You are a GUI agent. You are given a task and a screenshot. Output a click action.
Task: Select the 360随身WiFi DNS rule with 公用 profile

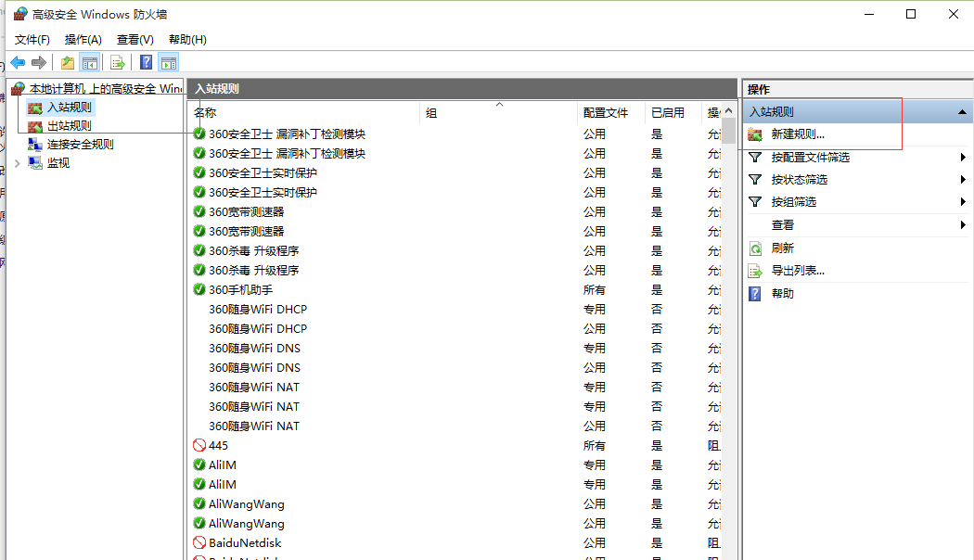(456, 368)
